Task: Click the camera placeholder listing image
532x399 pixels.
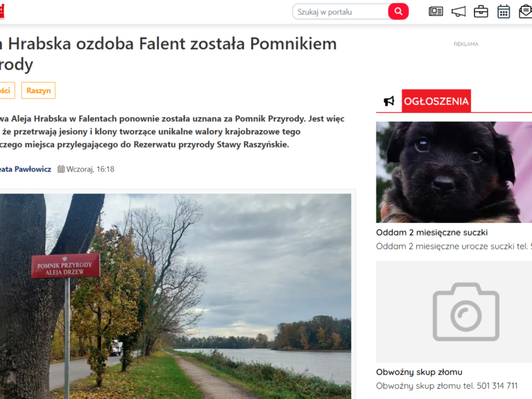Action: pos(454,311)
